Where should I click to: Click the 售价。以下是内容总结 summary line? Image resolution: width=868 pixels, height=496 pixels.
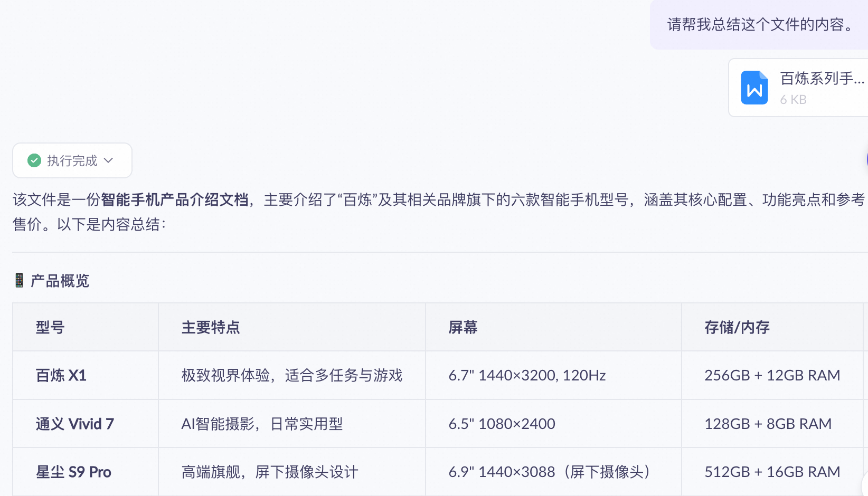(x=89, y=224)
